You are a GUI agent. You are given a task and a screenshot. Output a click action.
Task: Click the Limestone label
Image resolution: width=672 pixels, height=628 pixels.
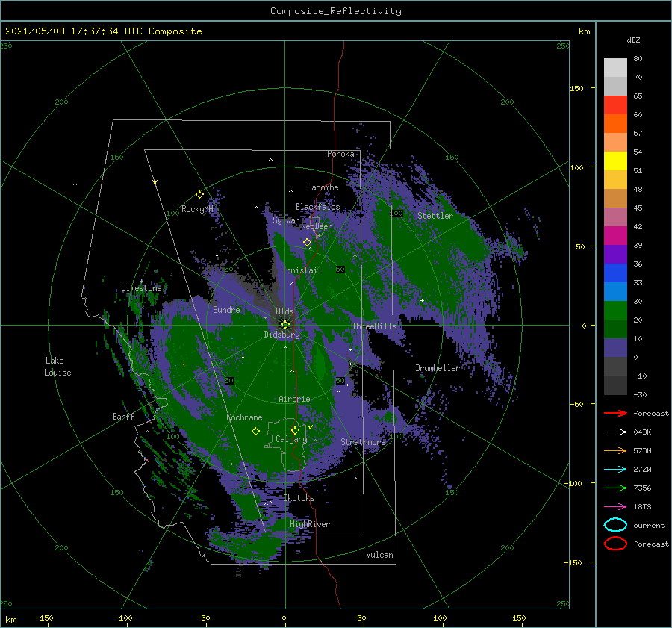click(141, 288)
